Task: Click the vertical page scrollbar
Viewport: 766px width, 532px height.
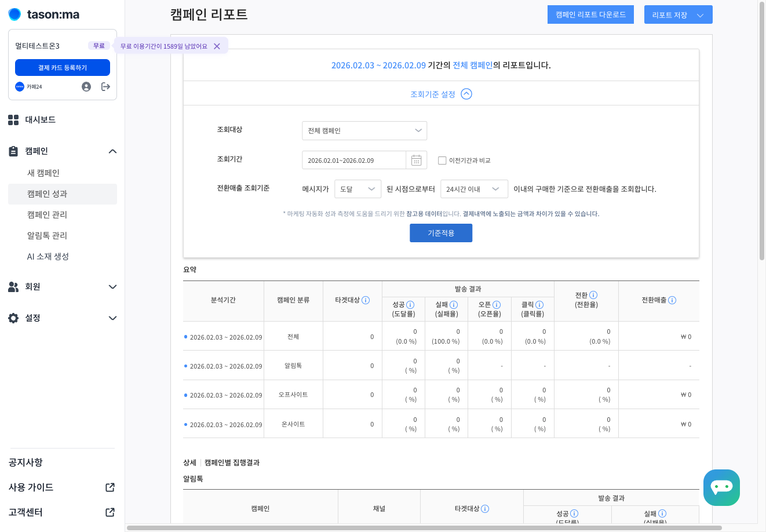Action: (762, 131)
